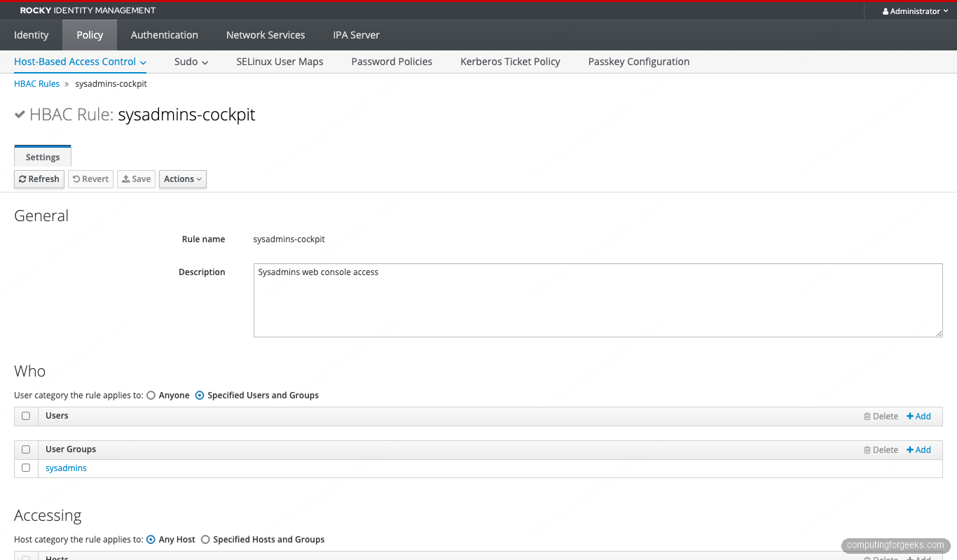Click the 'sysadmins-cockpit' breadcrumb text
The image size is (957, 560).
111,84
